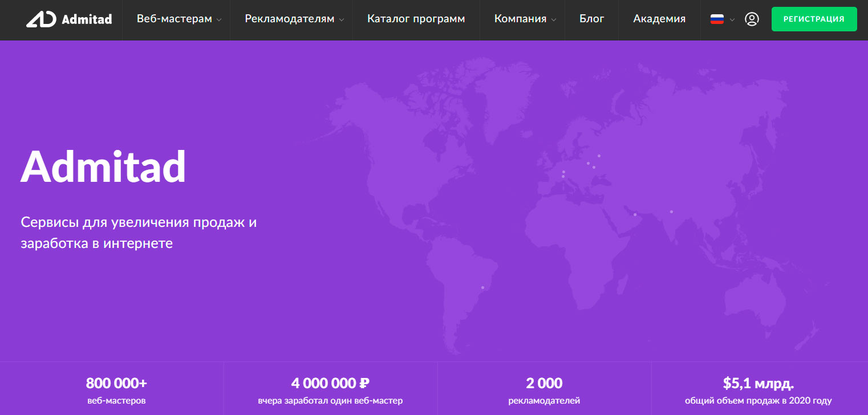Image resolution: width=868 pixels, height=415 pixels.
Task: Select the Russian flag language icon
Action: 717,19
